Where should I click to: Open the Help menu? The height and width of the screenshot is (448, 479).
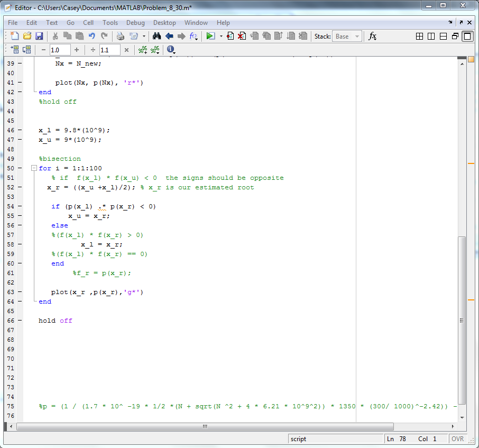click(223, 23)
